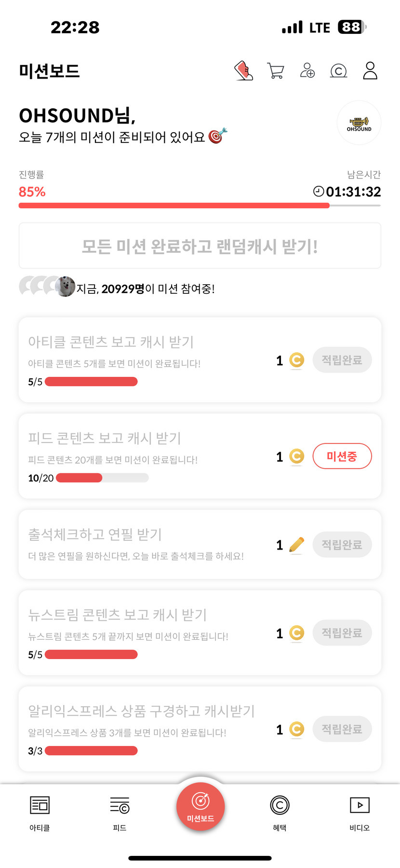Open the cash coin icon in header

[x=338, y=71]
